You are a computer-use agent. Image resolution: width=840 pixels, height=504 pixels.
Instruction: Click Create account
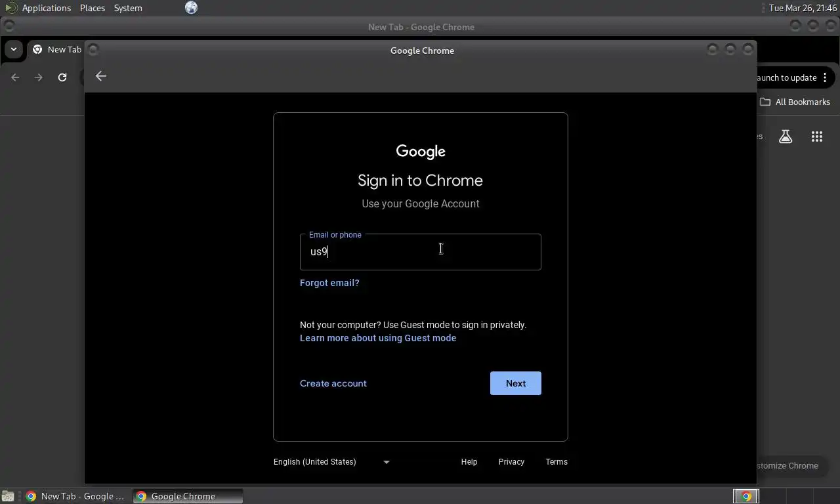click(333, 383)
